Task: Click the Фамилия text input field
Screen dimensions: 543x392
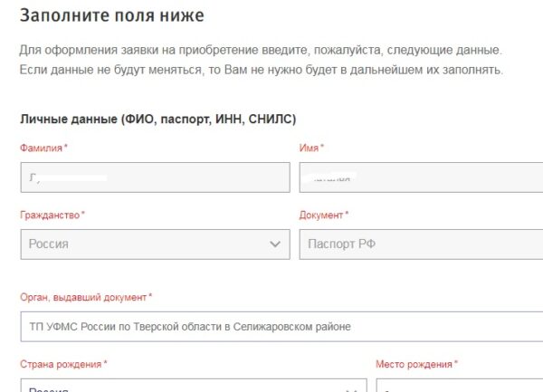Action: (154, 177)
